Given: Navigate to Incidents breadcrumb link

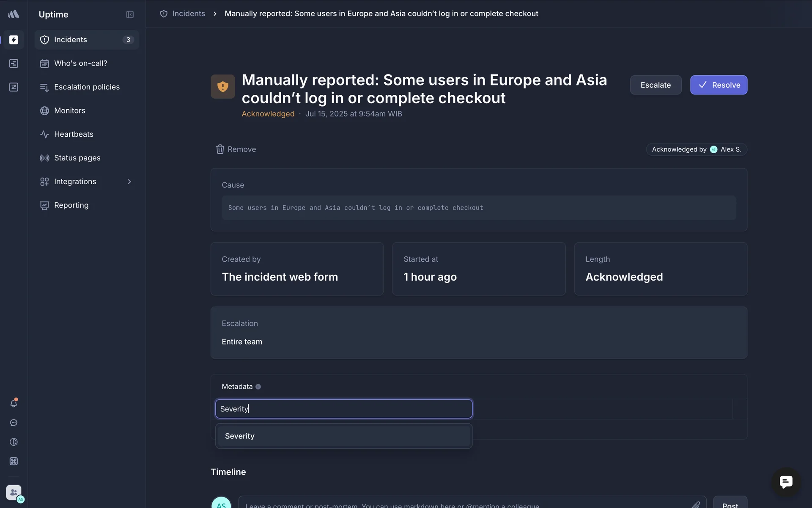Looking at the screenshot, I should pyautogui.click(x=188, y=14).
